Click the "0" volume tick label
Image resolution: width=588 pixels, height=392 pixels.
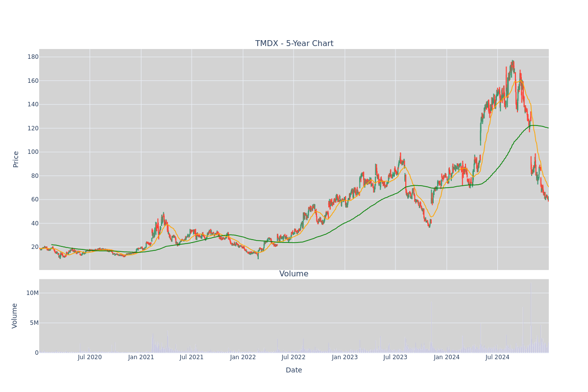(x=37, y=353)
